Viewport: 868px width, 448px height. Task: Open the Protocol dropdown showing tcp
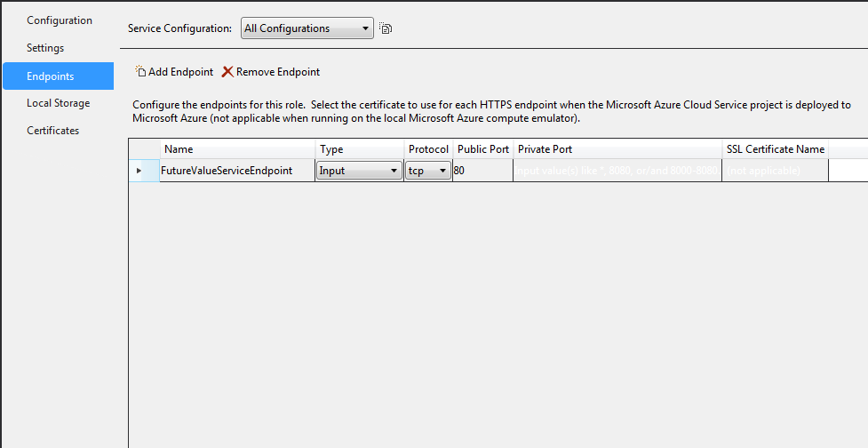coord(428,171)
